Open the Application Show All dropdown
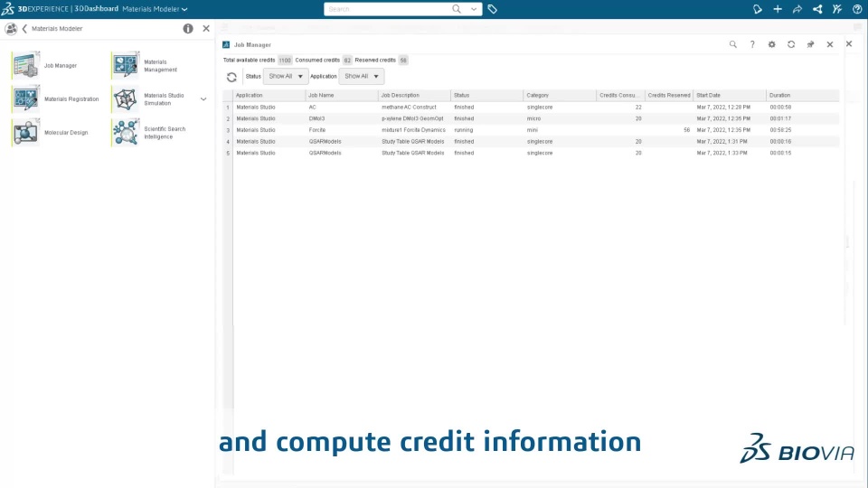The width and height of the screenshot is (868, 488). [x=362, y=76]
